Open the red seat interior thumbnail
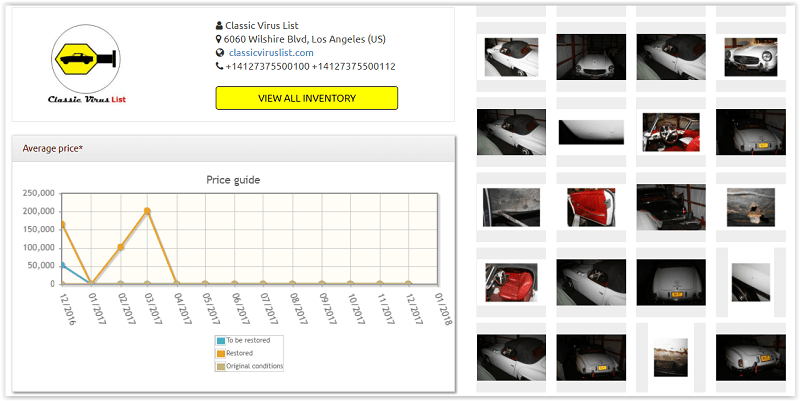Viewport: 800px width, 401px height. [511, 281]
